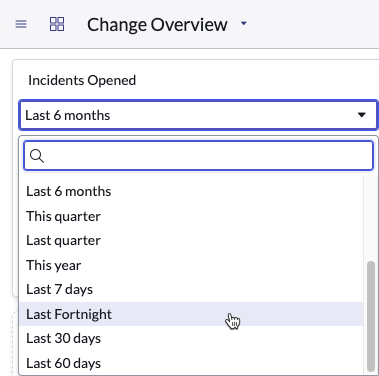The height and width of the screenshot is (376, 379).
Task: Click the dropdown list scrollbar thumb
Action: (x=371, y=316)
